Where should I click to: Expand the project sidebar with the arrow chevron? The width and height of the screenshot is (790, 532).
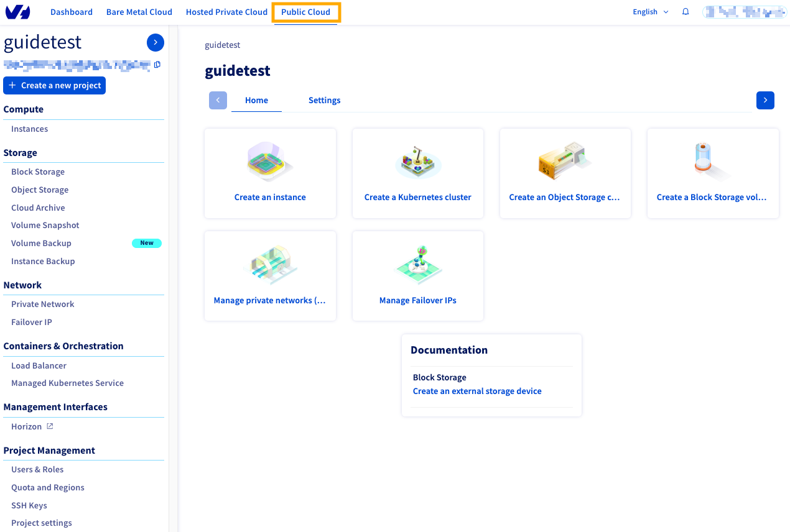(x=155, y=42)
